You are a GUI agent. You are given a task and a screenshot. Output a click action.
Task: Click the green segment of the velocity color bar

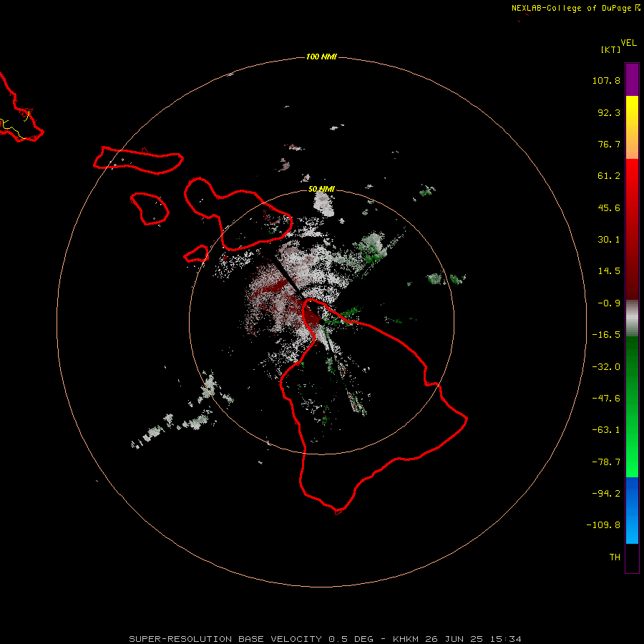(x=632, y=406)
